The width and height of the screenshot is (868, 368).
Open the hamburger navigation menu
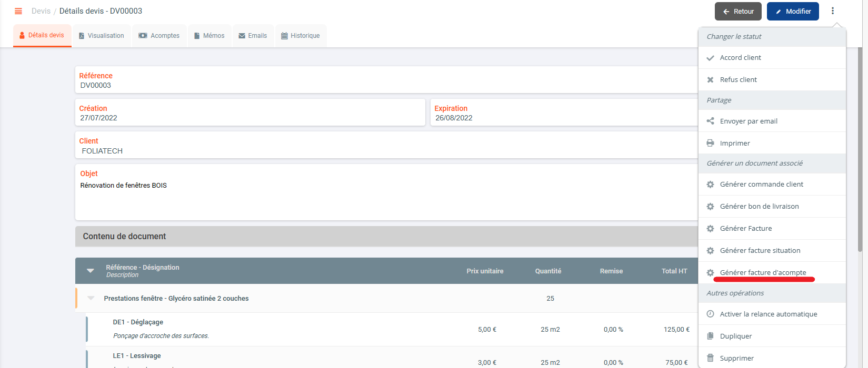click(18, 11)
